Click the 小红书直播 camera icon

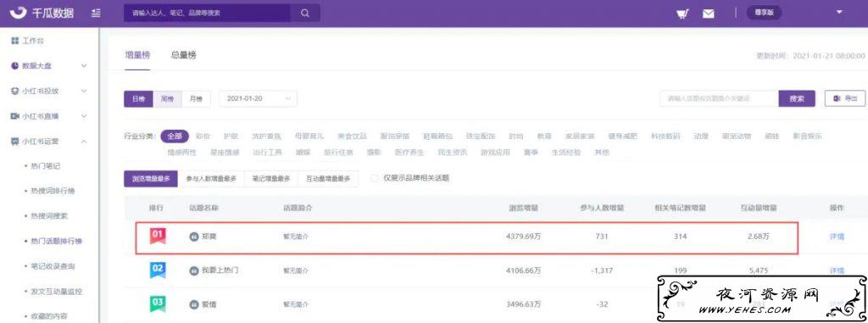(15, 116)
